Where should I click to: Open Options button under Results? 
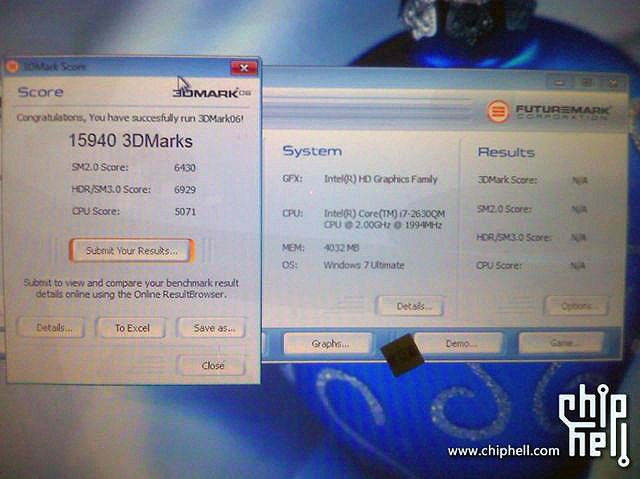[577, 306]
